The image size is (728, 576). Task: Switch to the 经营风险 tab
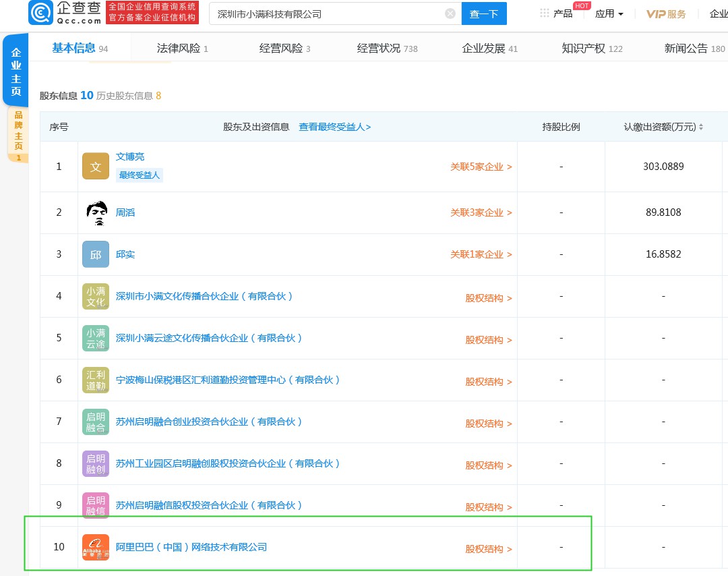click(284, 49)
